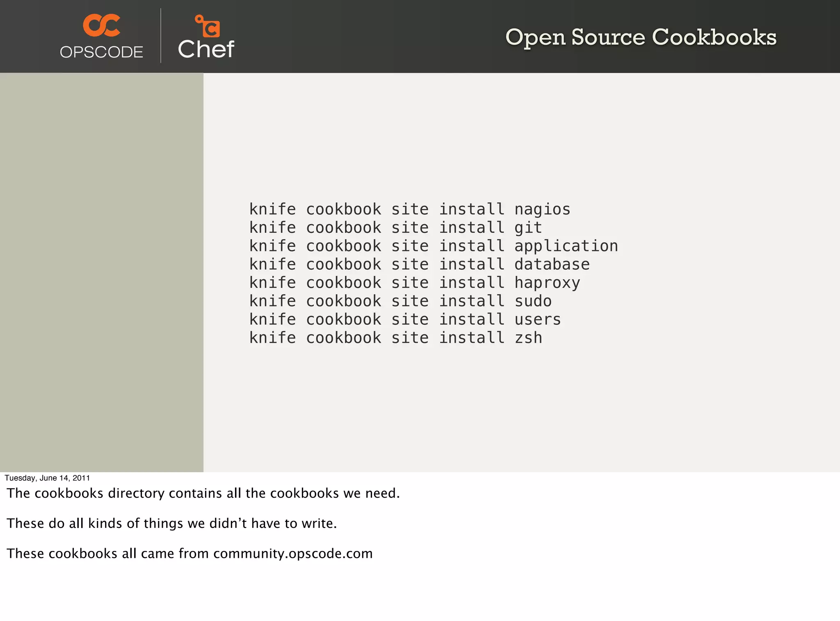
Task: Select the 'knife cookbook site install haproxy' line
Action: point(415,283)
